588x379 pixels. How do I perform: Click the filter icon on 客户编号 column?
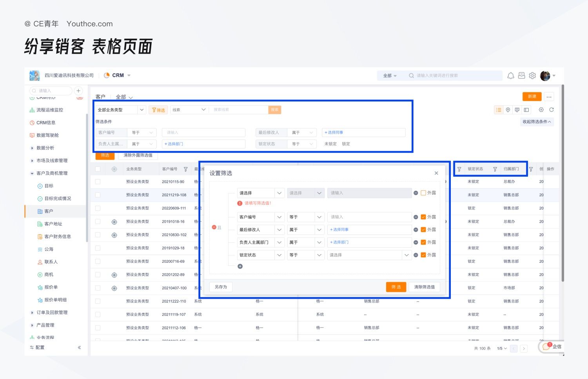pos(186,169)
